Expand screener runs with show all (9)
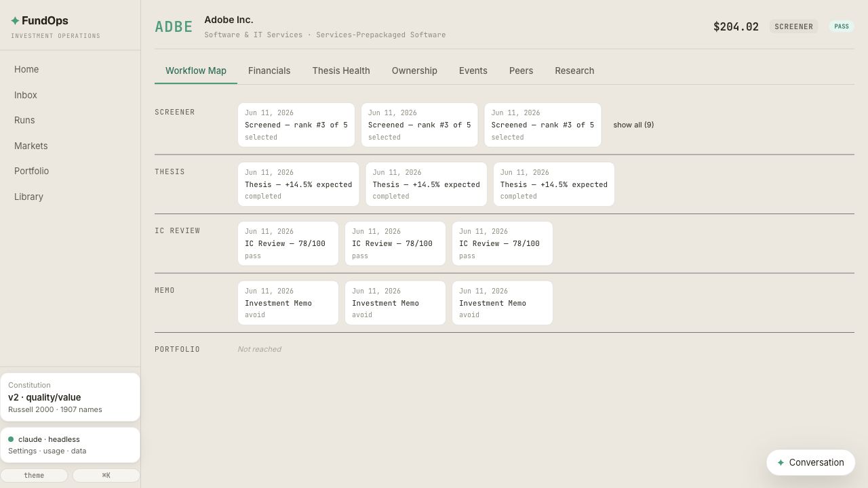868x488 pixels. click(x=633, y=125)
